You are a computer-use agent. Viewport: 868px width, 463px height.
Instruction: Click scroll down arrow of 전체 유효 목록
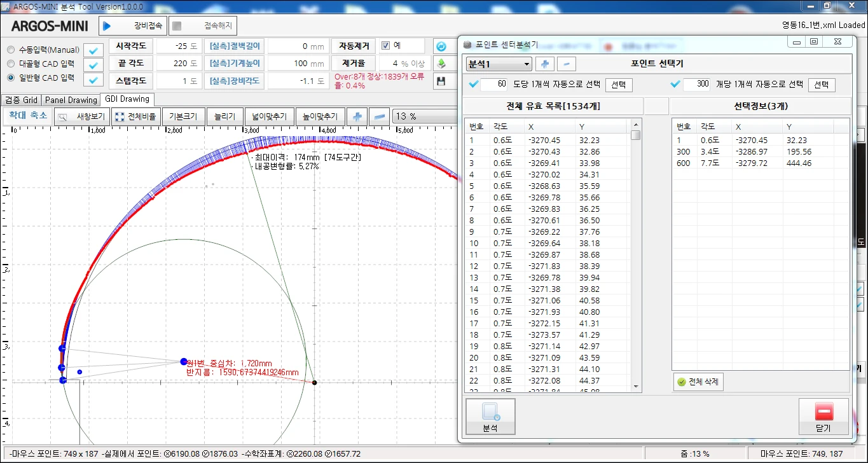[635, 386]
